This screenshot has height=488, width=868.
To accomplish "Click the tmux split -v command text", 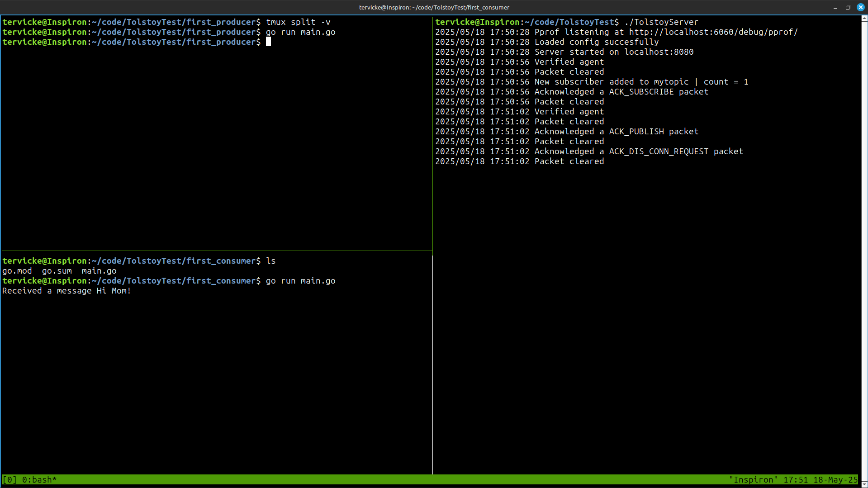I will (x=298, y=22).
